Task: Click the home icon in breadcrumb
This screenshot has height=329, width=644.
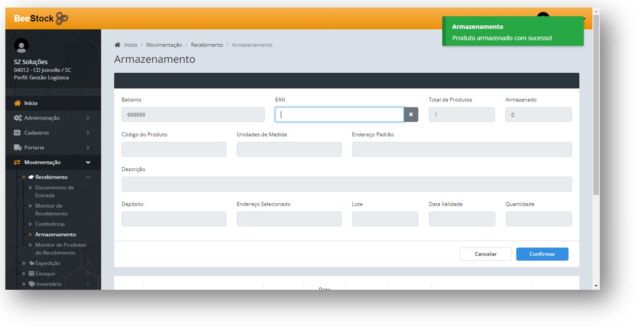Action: point(117,45)
